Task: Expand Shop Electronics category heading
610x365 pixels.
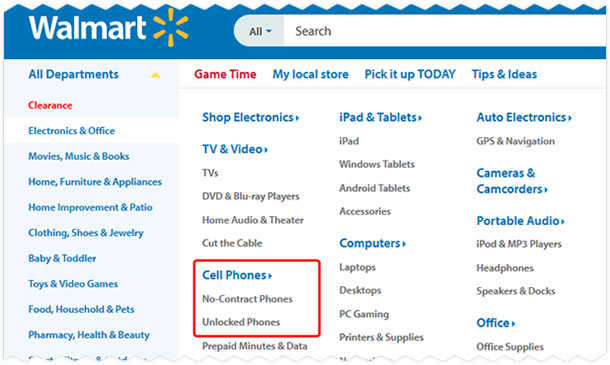Action: pyautogui.click(x=251, y=117)
